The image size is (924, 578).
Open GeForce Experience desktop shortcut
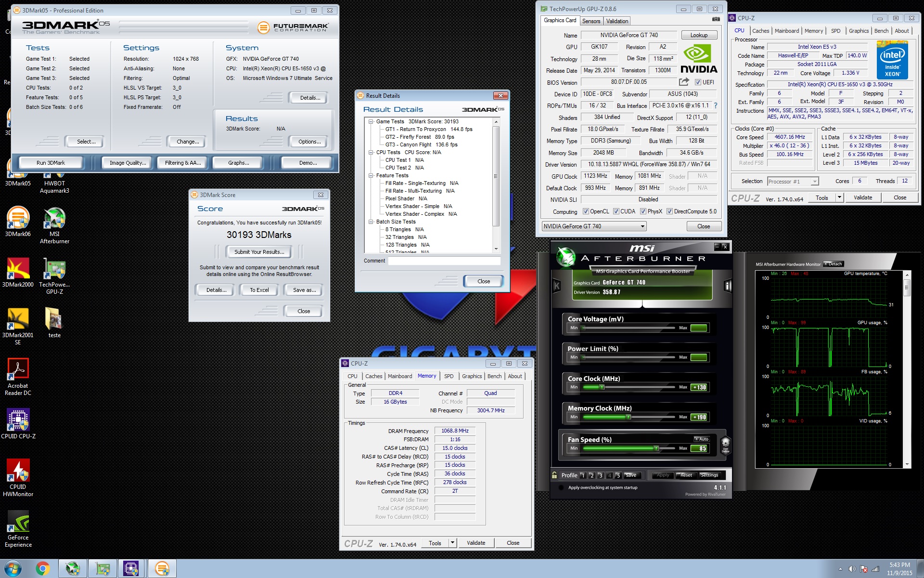[x=18, y=528]
